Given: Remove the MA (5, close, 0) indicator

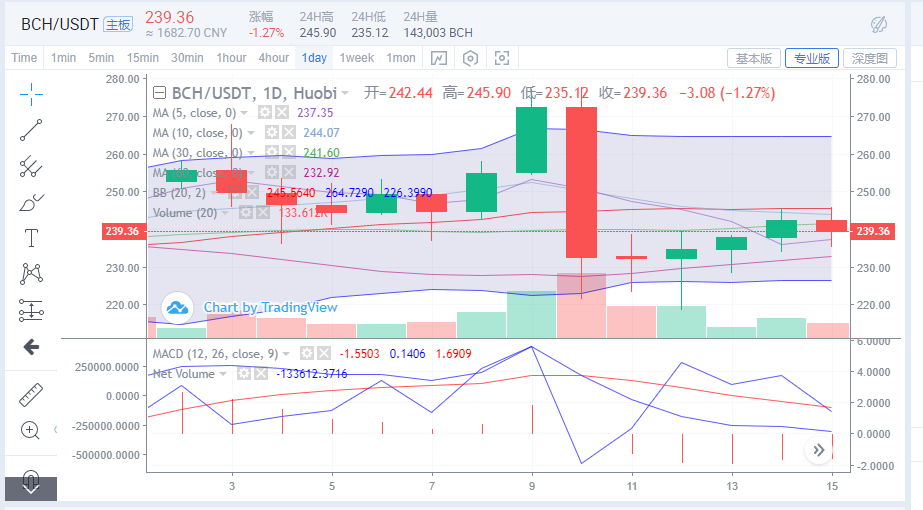Looking at the screenshot, I should (x=282, y=112).
